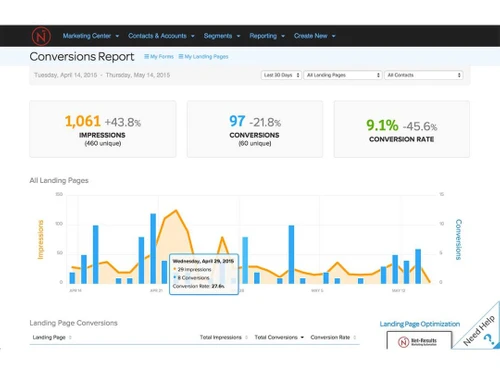Go to My Forms link
The image size is (500, 375).
tap(162, 57)
